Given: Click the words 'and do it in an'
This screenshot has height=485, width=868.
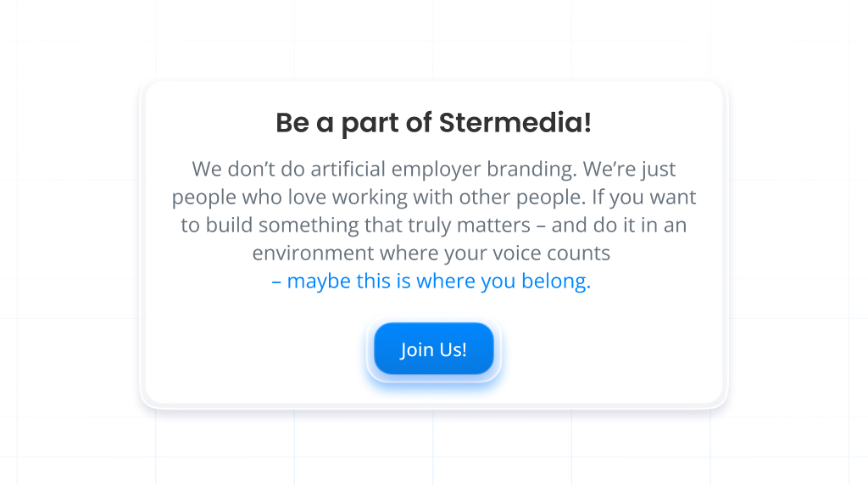Looking at the screenshot, I should coord(619,226).
